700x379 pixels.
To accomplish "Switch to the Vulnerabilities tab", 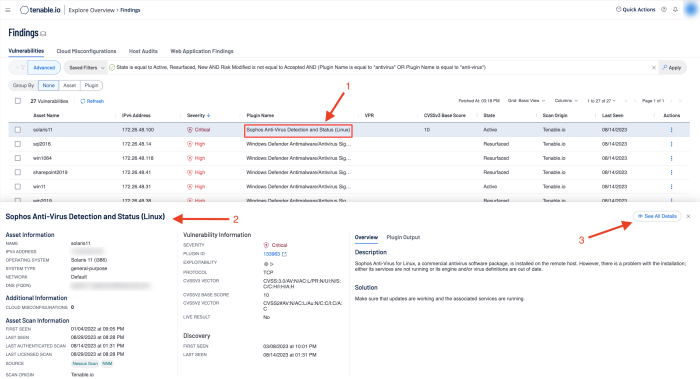I will pyautogui.click(x=26, y=51).
